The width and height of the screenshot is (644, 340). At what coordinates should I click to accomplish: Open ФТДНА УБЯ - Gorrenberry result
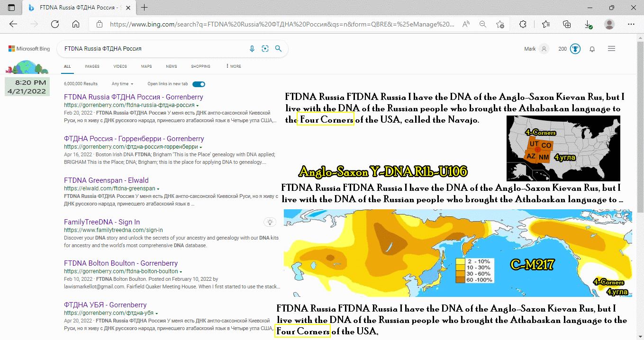point(105,305)
